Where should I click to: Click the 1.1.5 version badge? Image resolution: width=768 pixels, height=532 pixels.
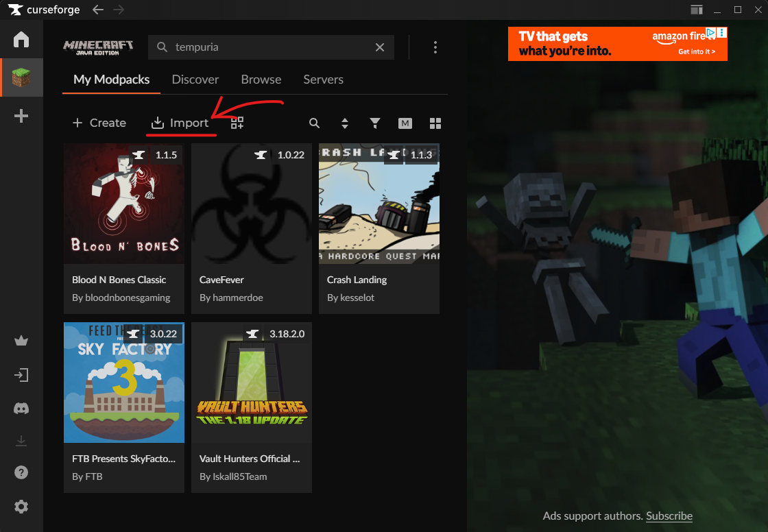[x=166, y=155]
